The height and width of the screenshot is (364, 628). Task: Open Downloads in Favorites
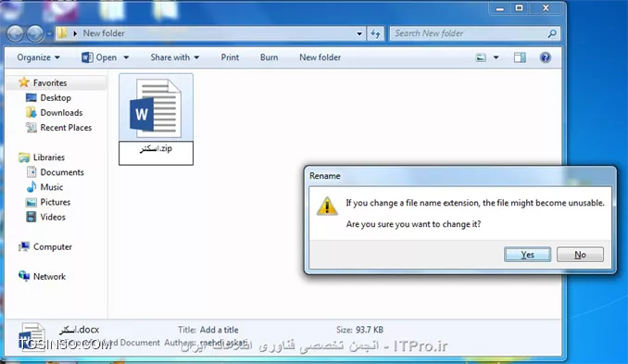click(x=61, y=112)
